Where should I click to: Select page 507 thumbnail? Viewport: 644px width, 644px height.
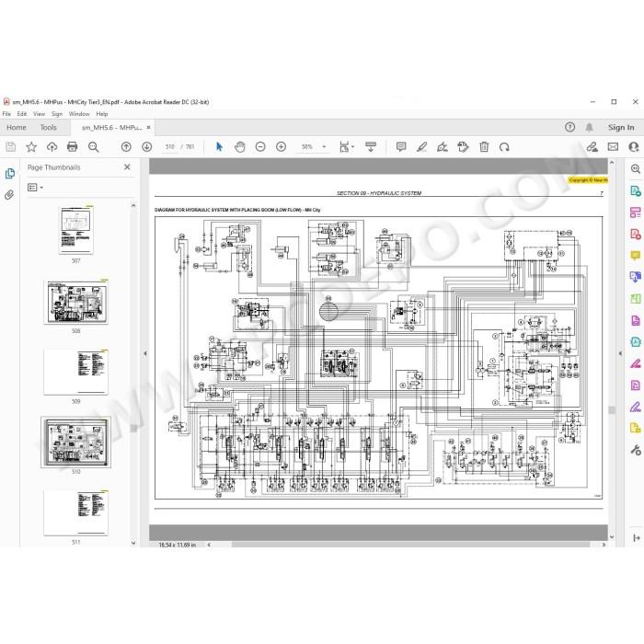click(76, 230)
